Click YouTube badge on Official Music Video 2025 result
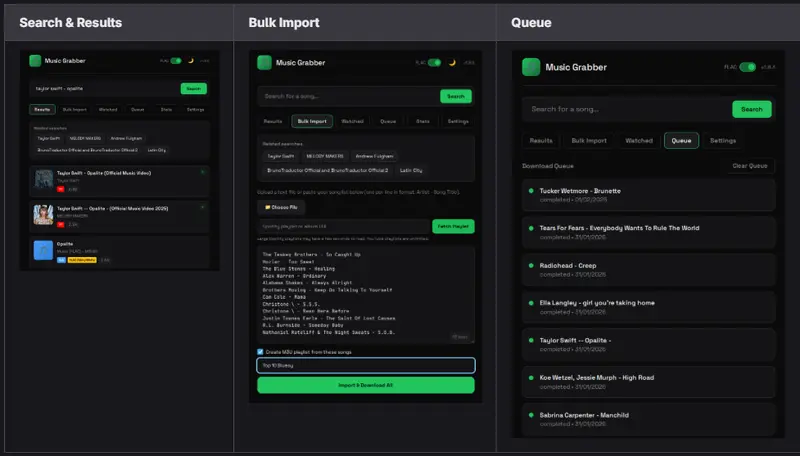800x456 pixels. click(61, 224)
